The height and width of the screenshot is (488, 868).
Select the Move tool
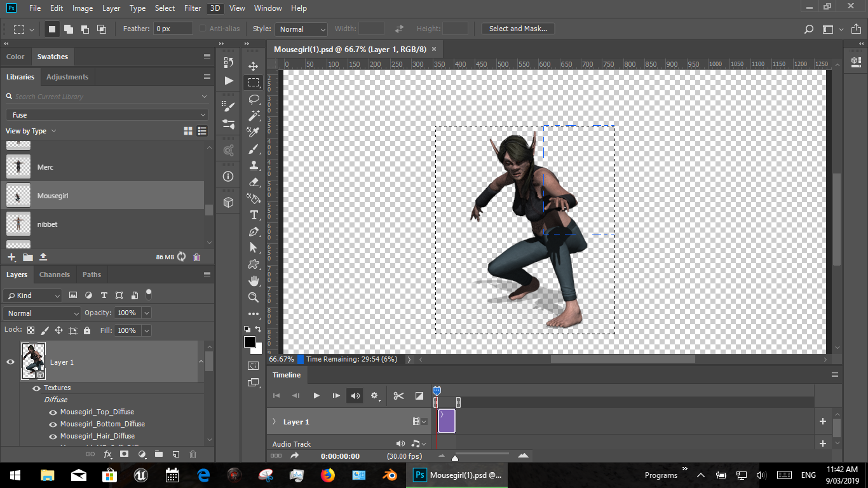coord(254,66)
